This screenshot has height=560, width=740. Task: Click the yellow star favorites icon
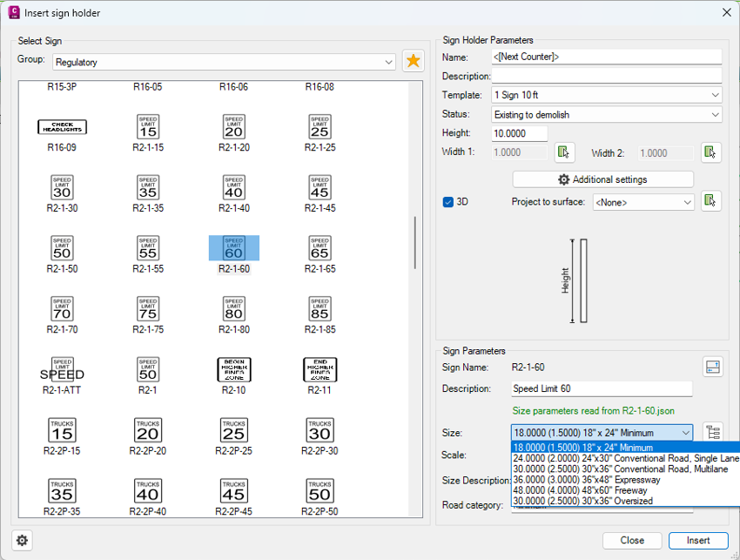click(413, 61)
